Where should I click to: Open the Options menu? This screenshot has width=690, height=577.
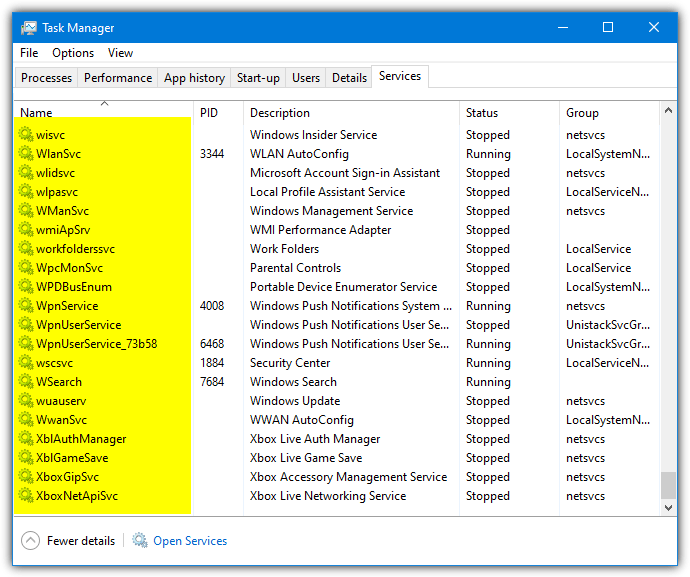(73, 53)
